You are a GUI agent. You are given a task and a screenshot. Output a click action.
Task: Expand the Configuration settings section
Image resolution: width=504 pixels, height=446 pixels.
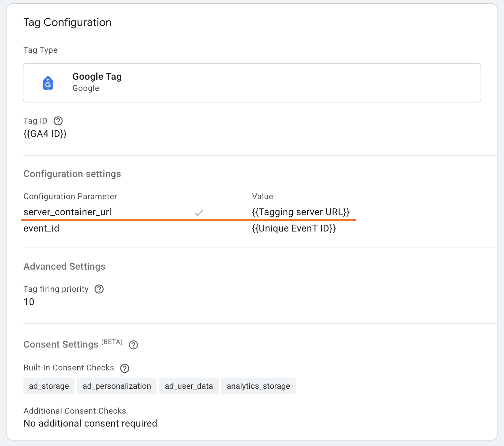coord(72,174)
